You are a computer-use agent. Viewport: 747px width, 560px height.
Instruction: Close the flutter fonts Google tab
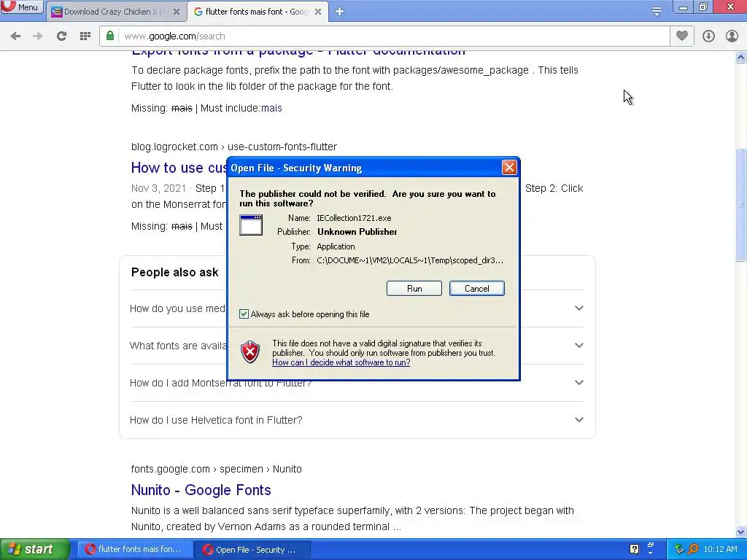click(318, 12)
